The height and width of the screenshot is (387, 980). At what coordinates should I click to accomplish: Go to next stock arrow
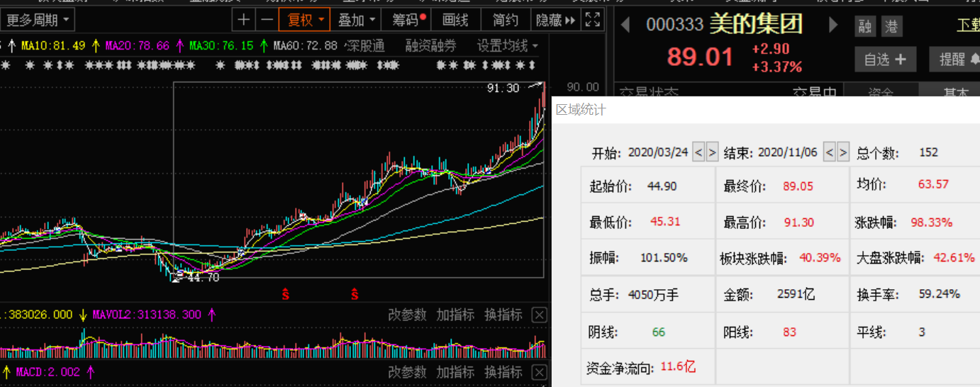pos(833,26)
